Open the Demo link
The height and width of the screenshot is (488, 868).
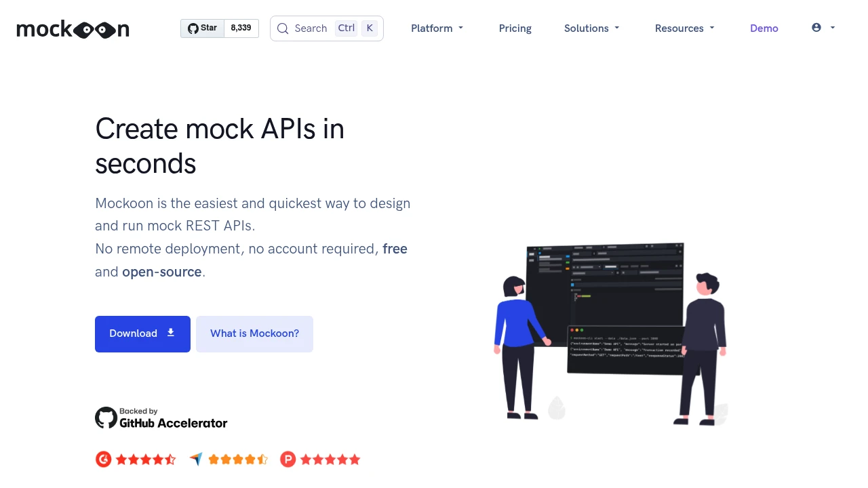point(764,28)
